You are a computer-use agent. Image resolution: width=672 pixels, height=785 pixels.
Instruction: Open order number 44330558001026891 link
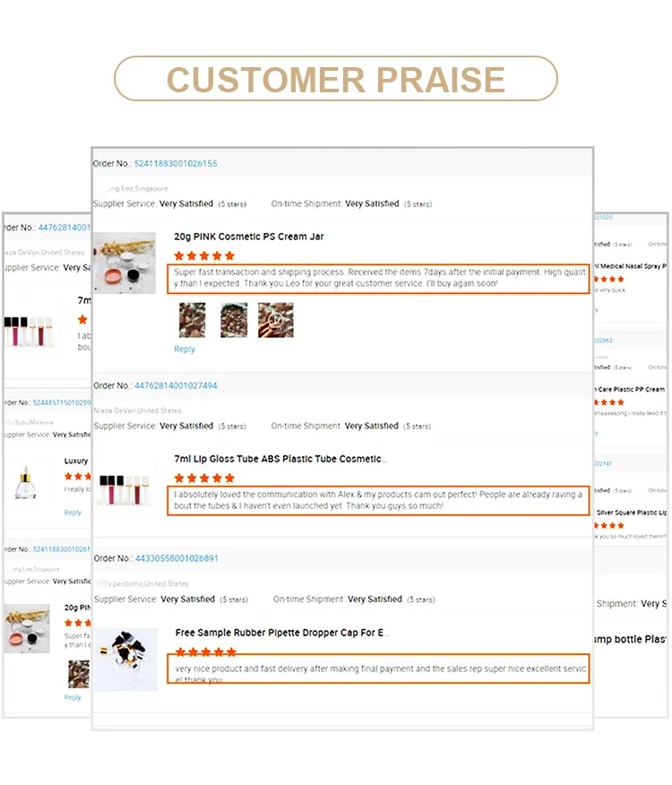point(177,558)
